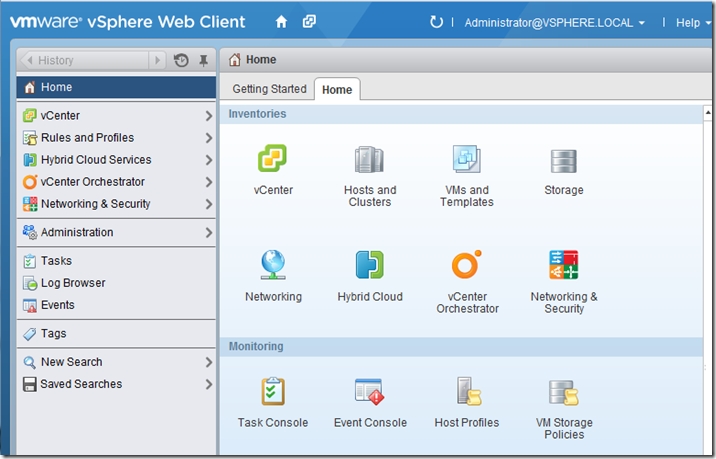Select the Home tab

tap(337, 90)
